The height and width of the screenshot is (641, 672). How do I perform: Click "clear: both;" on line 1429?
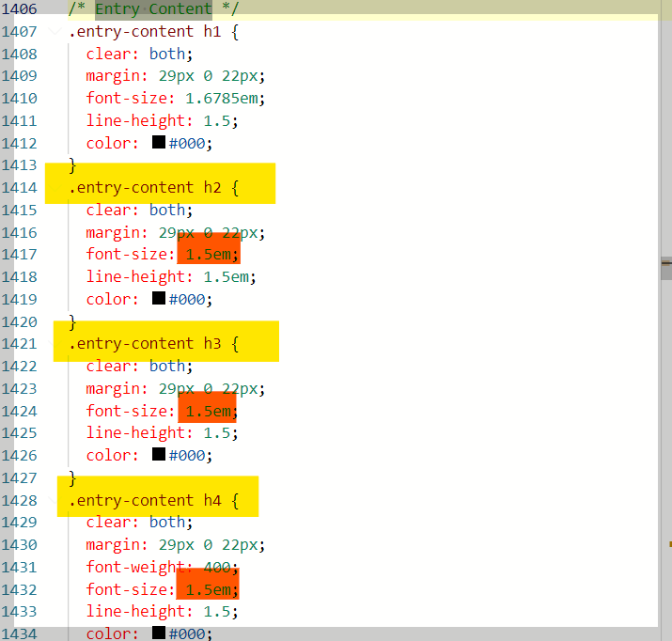[x=139, y=522]
